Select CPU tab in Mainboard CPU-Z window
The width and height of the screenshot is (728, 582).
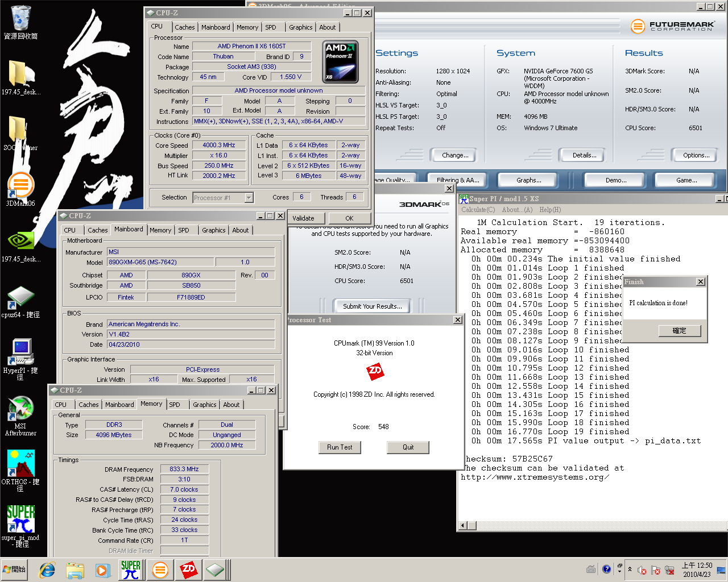[x=70, y=230]
